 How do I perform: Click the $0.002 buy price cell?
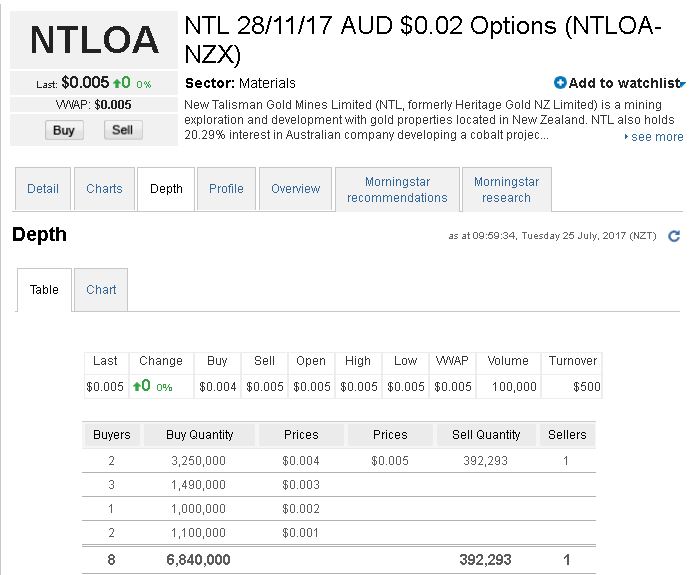pyautogui.click(x=301, y=508)
